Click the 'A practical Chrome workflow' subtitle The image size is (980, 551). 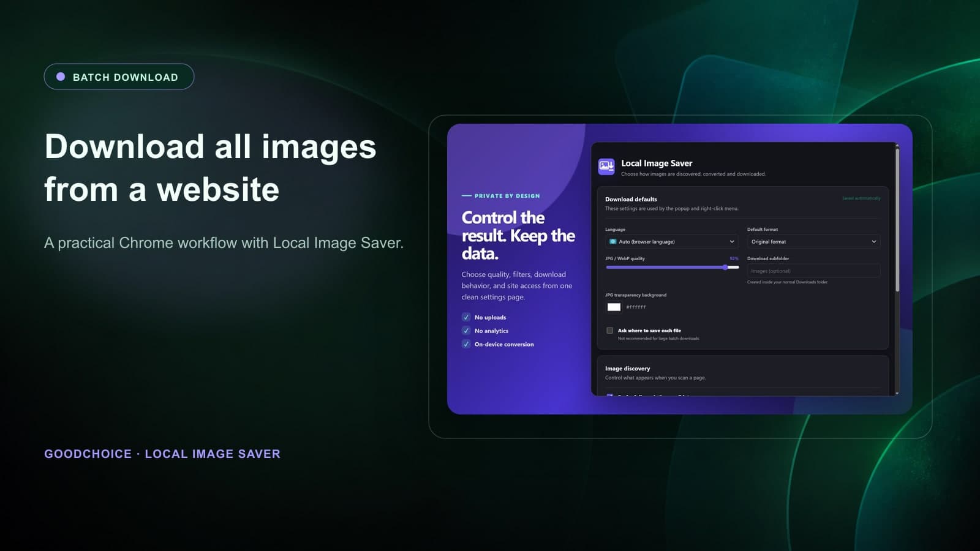[x=224, y=243]
